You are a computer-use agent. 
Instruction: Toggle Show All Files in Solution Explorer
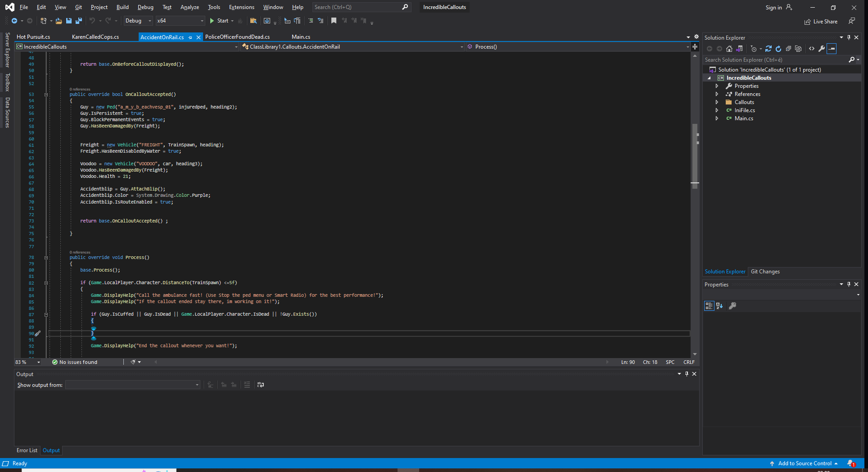[x=798, y=49]
